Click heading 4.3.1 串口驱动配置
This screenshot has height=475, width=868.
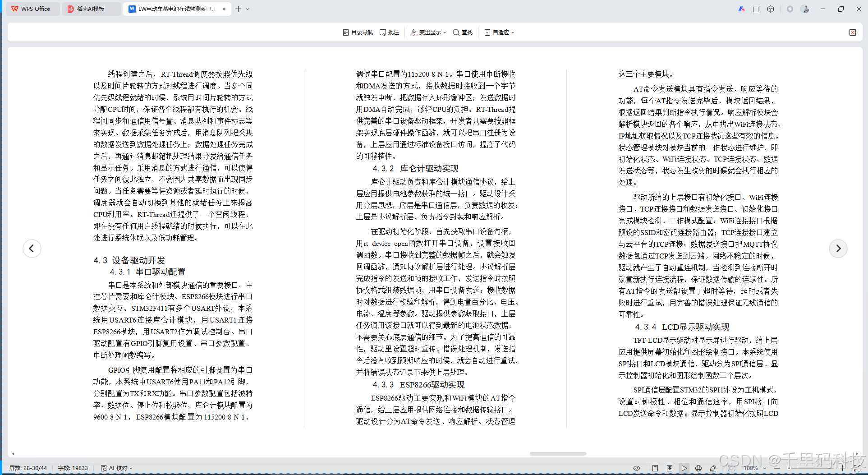pos(147,272)
